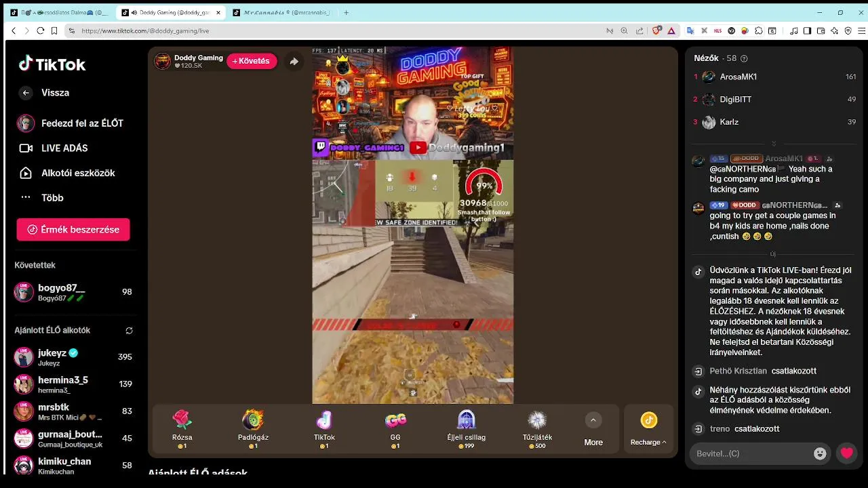The height and width of the screenshot is (488, 868).
Task: Bookmark this page with the bookmark icon
Action: pyautogui.click(x=54, y=30)
